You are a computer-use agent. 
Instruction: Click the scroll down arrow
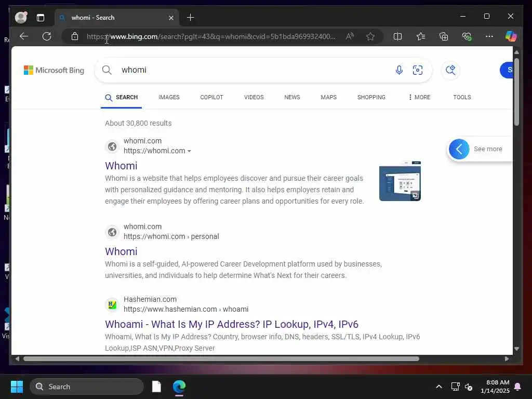(516, 349)
